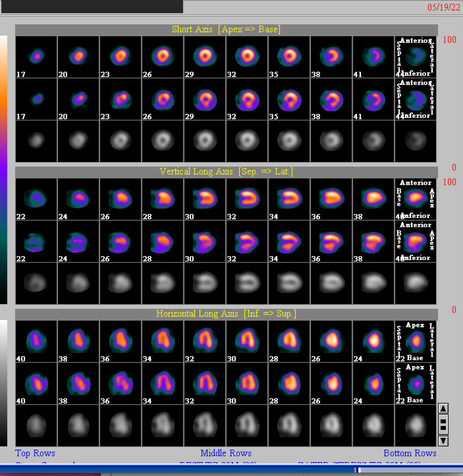Viewport: 463px width, 476px height.
Task: Select the Bottom Rows label
Action: pos(410,453)
